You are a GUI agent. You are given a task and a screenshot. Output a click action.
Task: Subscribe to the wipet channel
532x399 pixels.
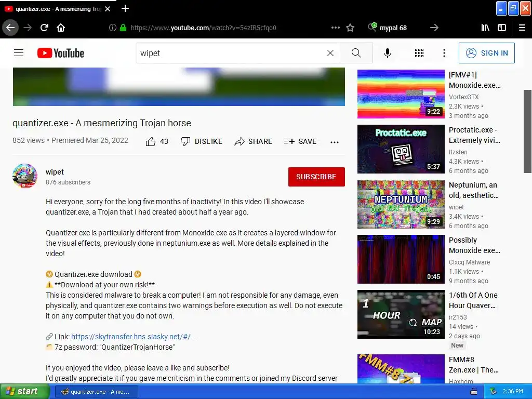[316, 177]
